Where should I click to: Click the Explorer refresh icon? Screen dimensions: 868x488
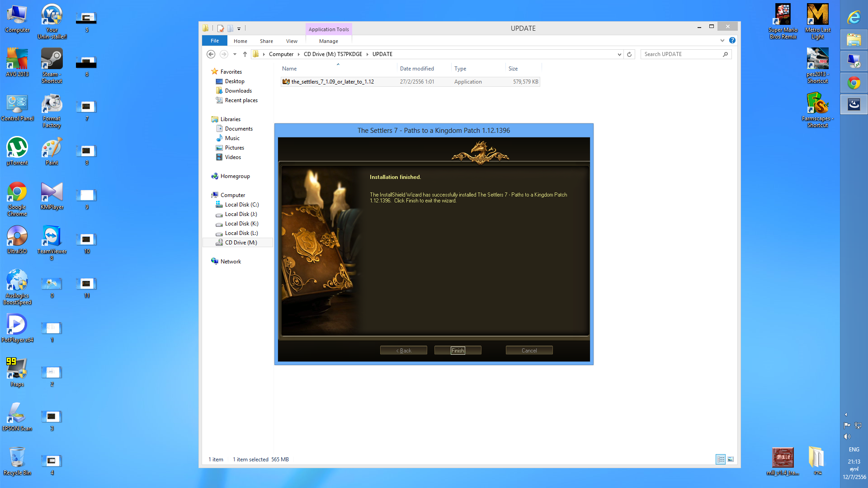click(629, 54)
